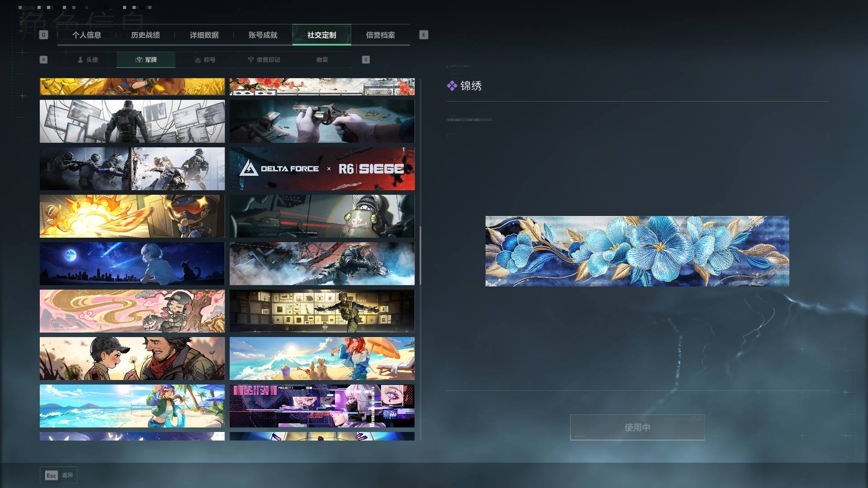This screenshot has height=488, width=868.
Task: Select the 军牌 dog tag sub-tab
Action: [x=146, y=60]
